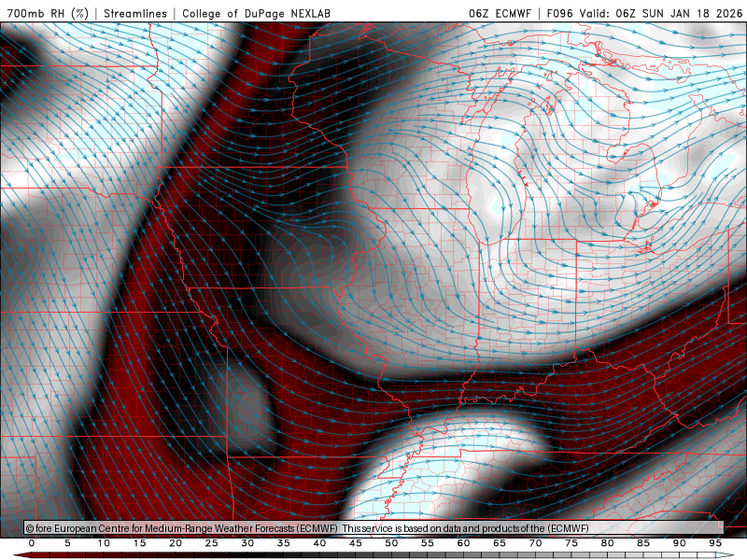The width and height of the screenshot is (747, 560).
Task: Click the "40" colorbar scale label
Action: coord(319,543)
